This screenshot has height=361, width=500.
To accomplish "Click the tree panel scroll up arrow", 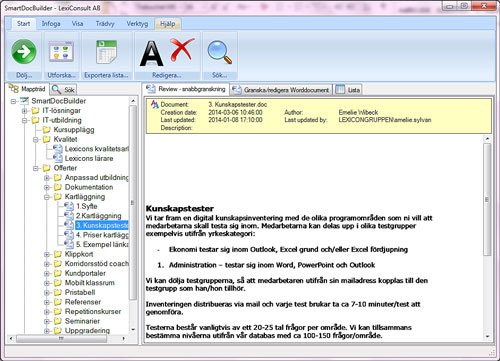I will [133, 101].
